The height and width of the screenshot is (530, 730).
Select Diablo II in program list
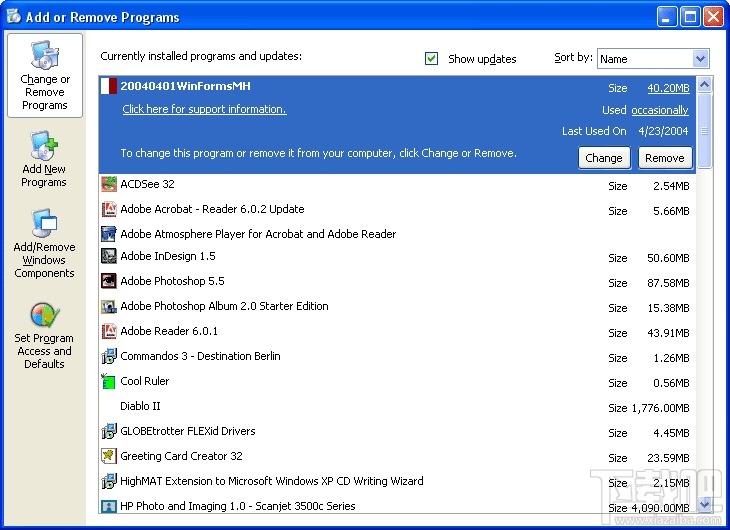point(140,407)
